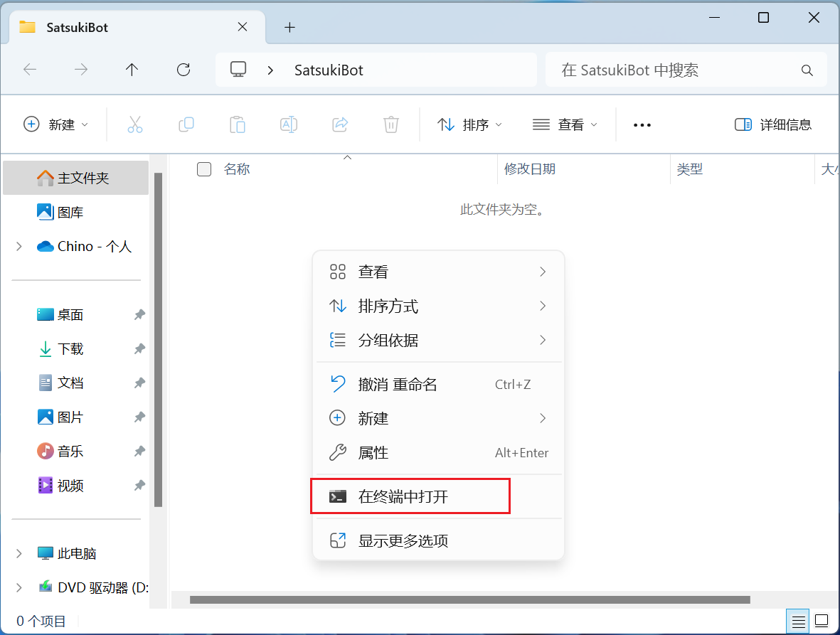
Task: Open the 新建 submenu in context menu
Action: (x=438, y=419)
